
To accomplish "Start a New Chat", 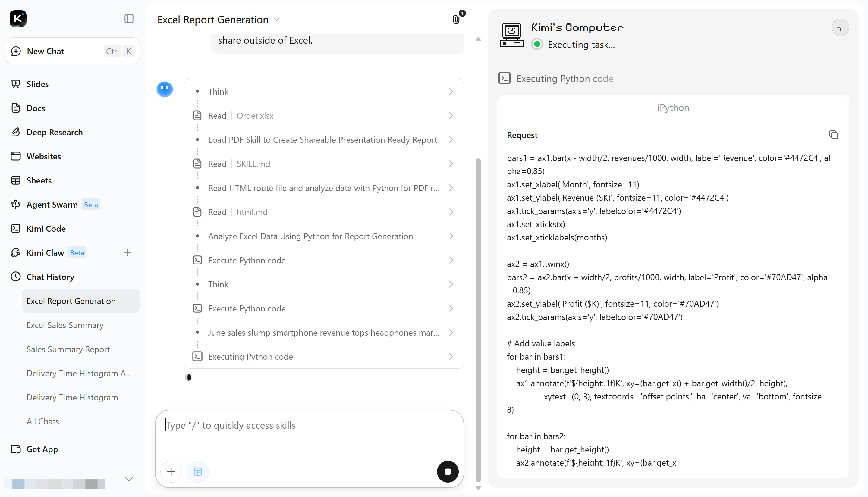I will 72,51.
